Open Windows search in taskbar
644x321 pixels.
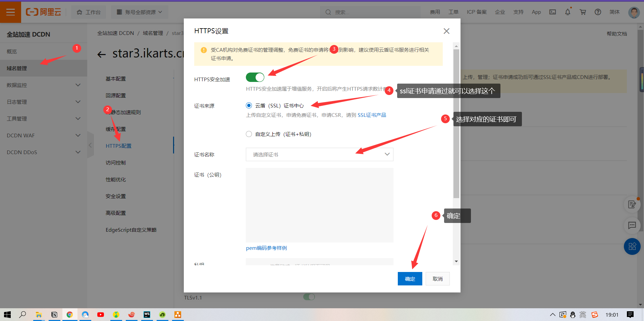tap(23, 315)
